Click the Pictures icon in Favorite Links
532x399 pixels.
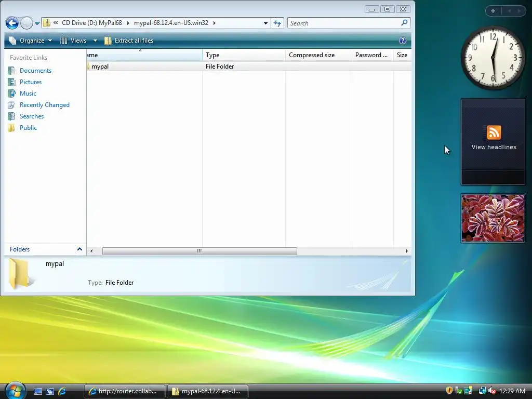point(11,82)
